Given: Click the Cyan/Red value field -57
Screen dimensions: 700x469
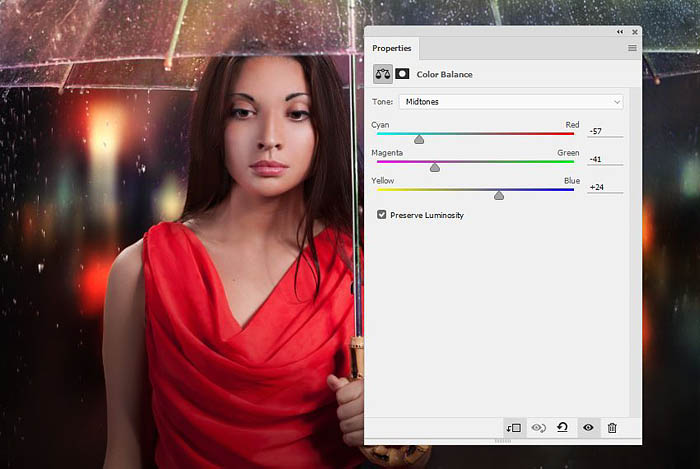Looking at the screenshot, I should [605, 131].
